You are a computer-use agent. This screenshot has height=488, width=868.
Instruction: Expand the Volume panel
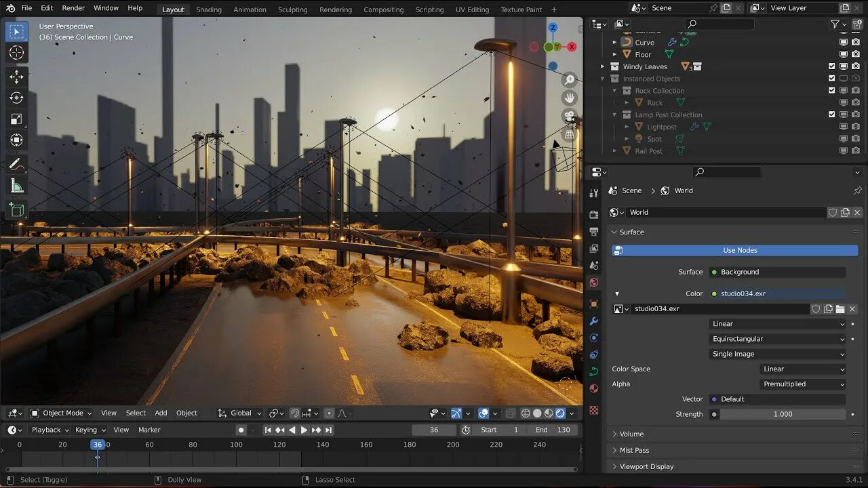pyautogui.click(x=631, y=434)
